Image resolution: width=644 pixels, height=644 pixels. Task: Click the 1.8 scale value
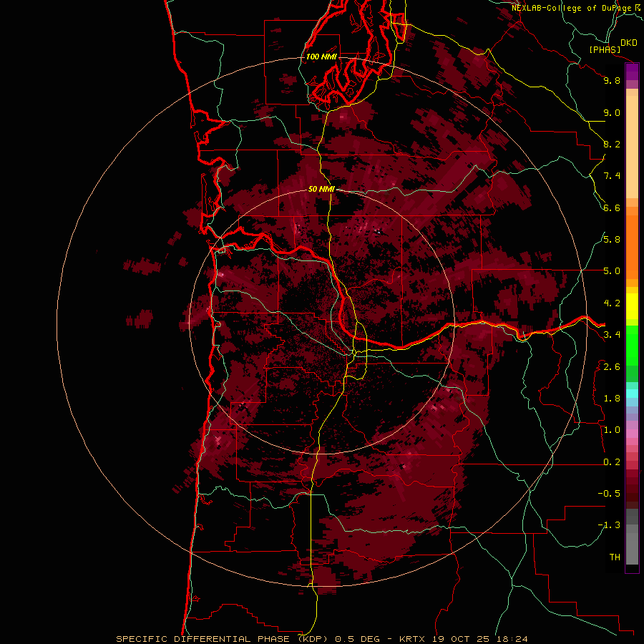(x=612, y=399)
